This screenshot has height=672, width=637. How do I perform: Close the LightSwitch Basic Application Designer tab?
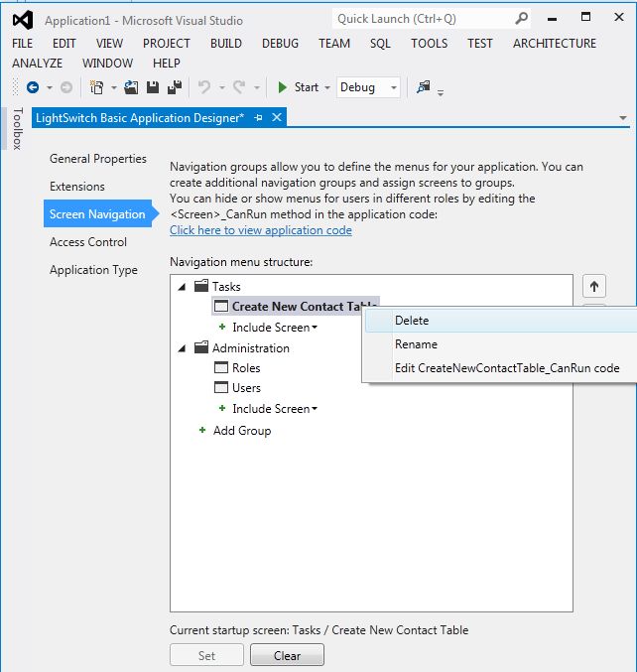pyautogui.click(x=277, y=117)
